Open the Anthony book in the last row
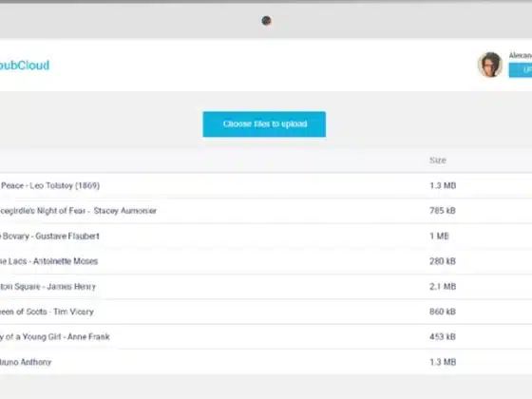532x399 pixels. click(x=26, y=362)
